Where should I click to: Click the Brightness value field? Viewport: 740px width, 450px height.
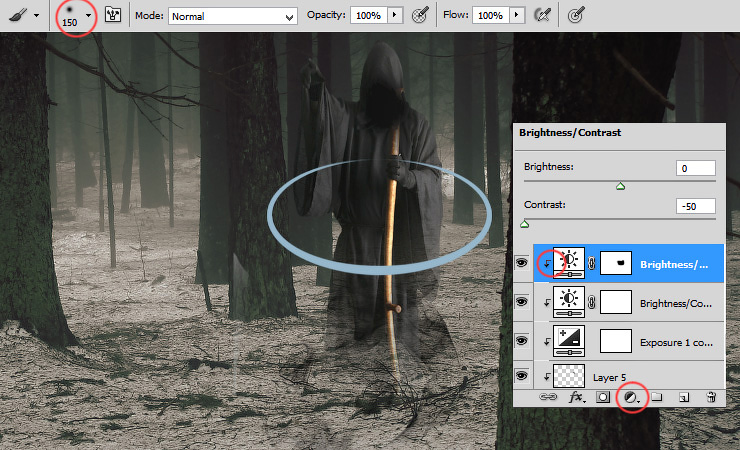click(696, 168)
